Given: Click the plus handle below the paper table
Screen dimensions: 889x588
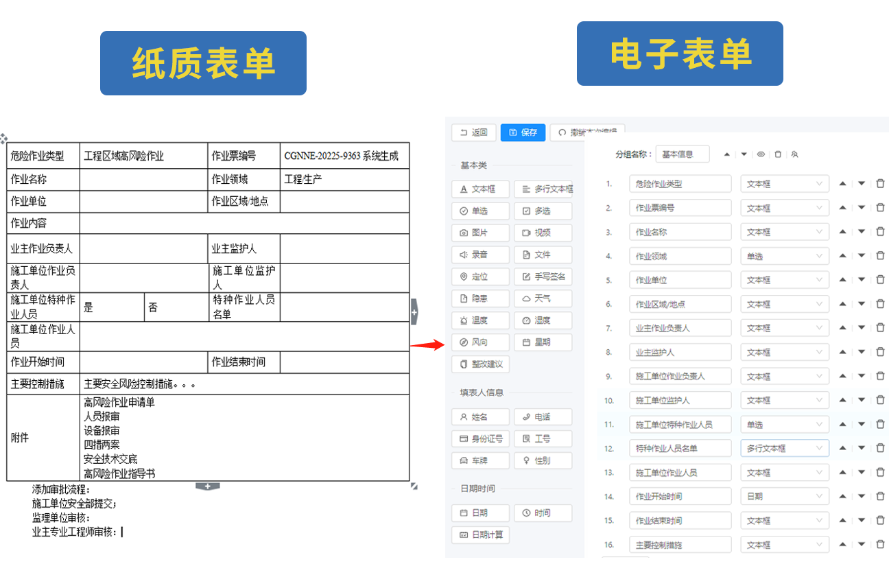Looking at the screenshot, I should click(x=208, y=486).
